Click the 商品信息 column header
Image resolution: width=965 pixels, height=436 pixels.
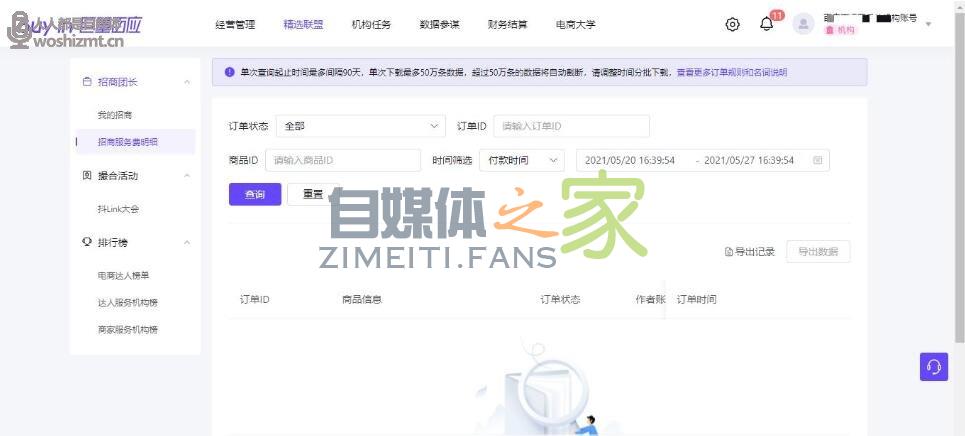coord(362,299)
